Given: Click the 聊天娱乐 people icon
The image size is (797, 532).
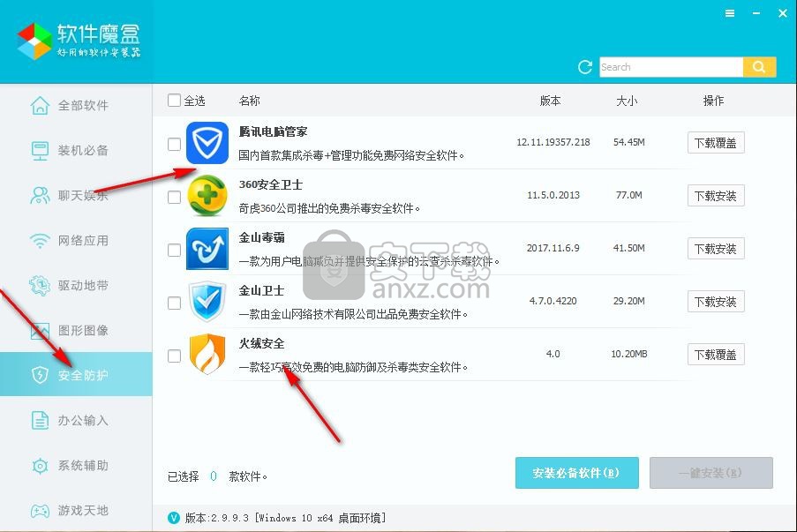Looking at the screenshot, I should click(40, 196).
